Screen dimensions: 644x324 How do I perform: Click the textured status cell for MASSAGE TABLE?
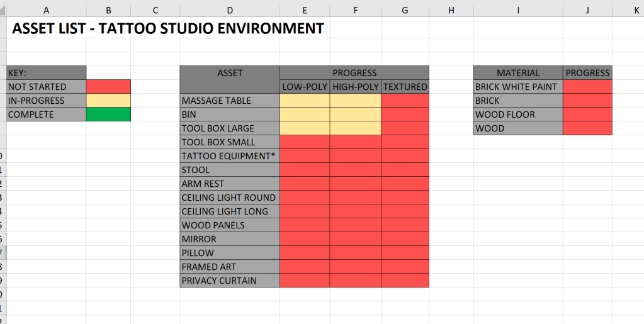pyautogui.click(x=405, y=101)
